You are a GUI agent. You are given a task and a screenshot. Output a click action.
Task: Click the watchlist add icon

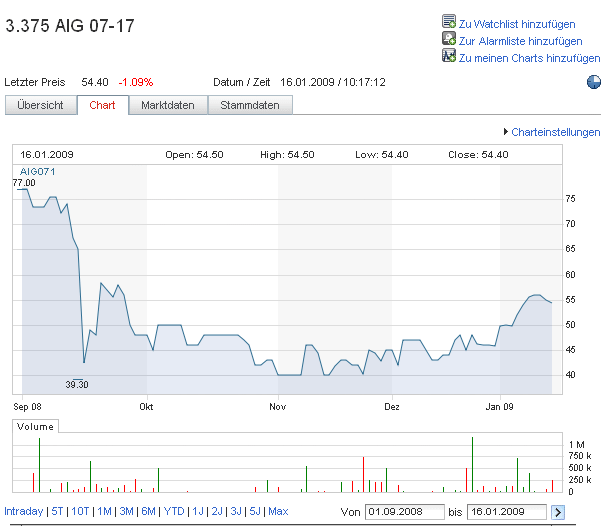[449, 21]
